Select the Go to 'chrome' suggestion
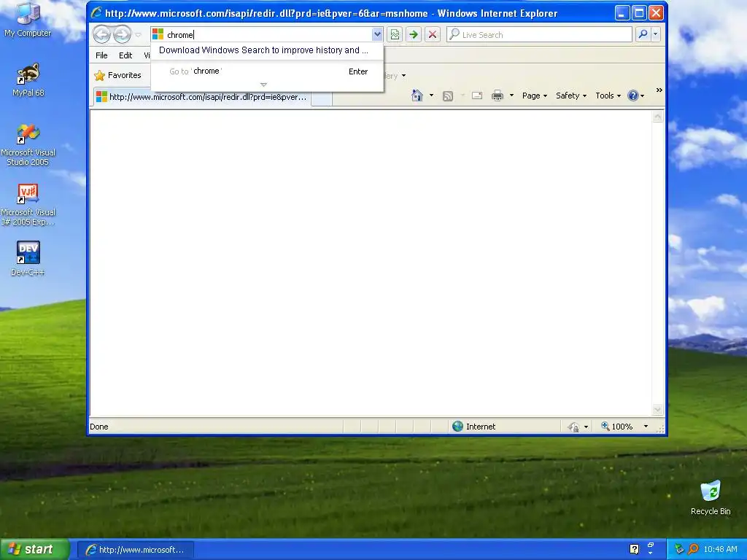This screenshot has height=560, width=747. pos(267,71)
